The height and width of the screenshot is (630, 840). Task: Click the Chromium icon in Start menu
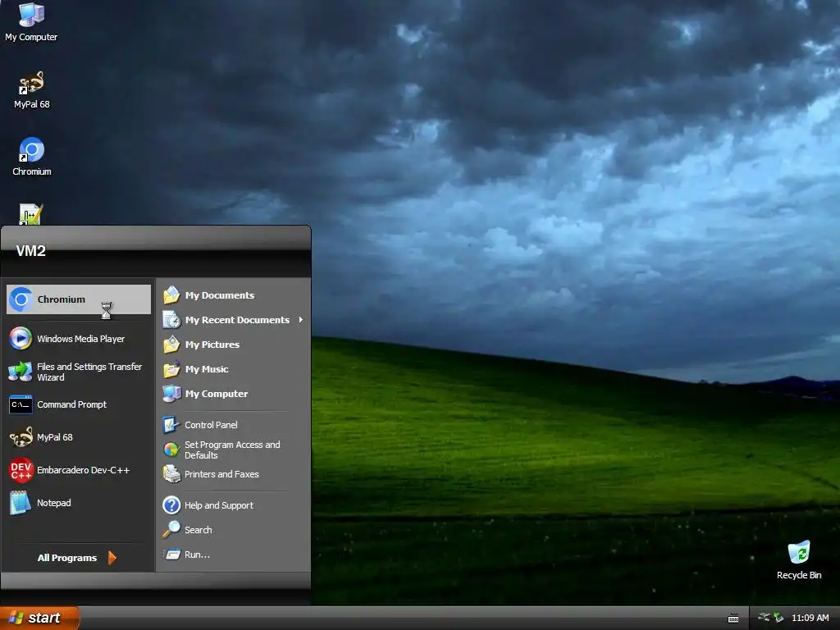tap(21, 299)
